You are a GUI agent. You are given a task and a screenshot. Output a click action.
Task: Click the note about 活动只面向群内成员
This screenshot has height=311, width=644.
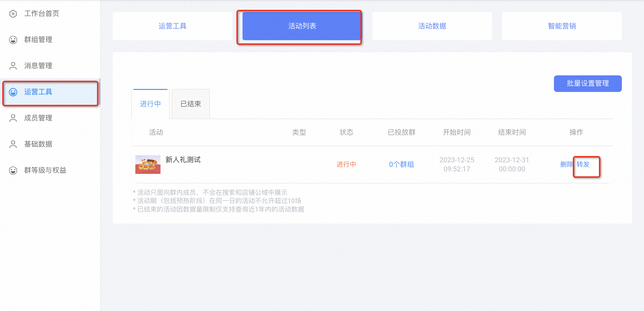pyautogui.click(x=210, y=192)
